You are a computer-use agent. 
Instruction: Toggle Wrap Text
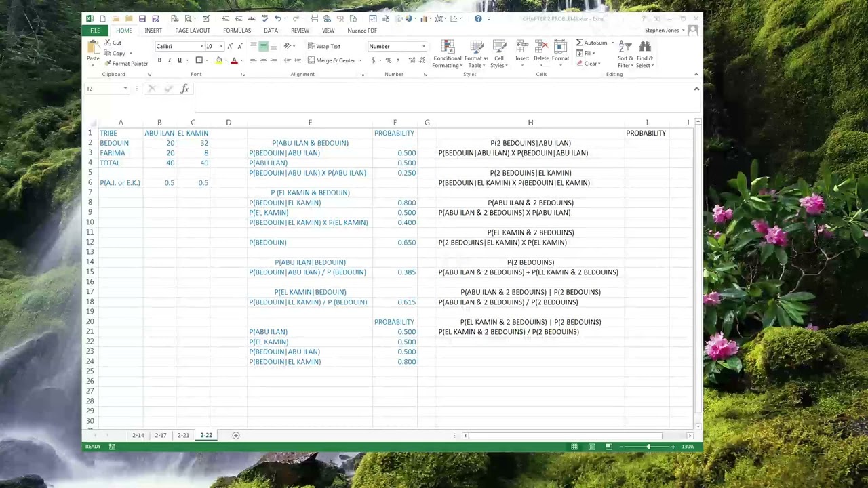323,46
